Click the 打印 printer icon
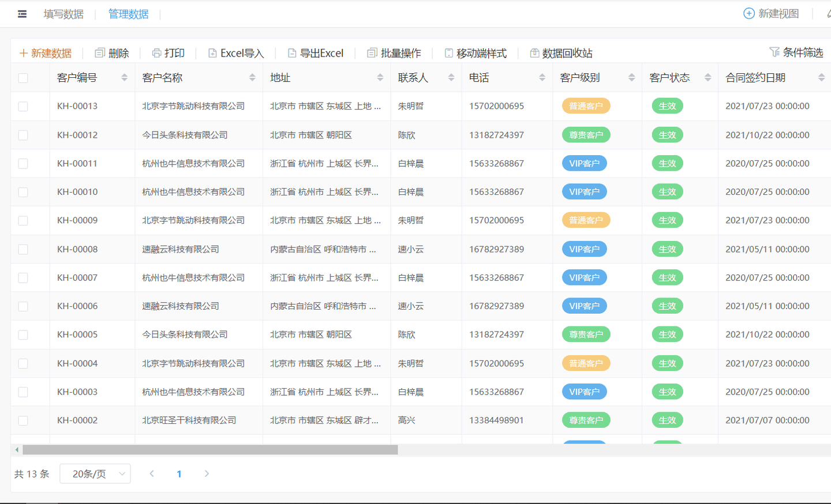The height and width of the screenshot is (504, 831). (x=156, y=53)
